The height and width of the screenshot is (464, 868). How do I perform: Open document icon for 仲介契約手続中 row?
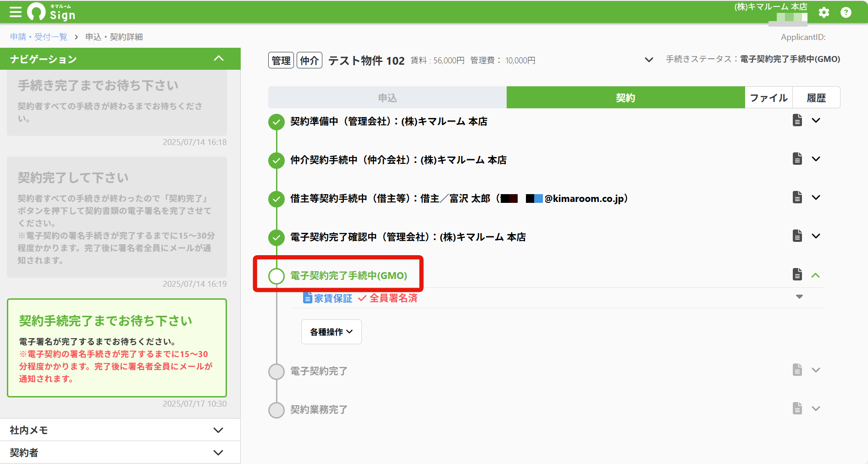[797, 159]
